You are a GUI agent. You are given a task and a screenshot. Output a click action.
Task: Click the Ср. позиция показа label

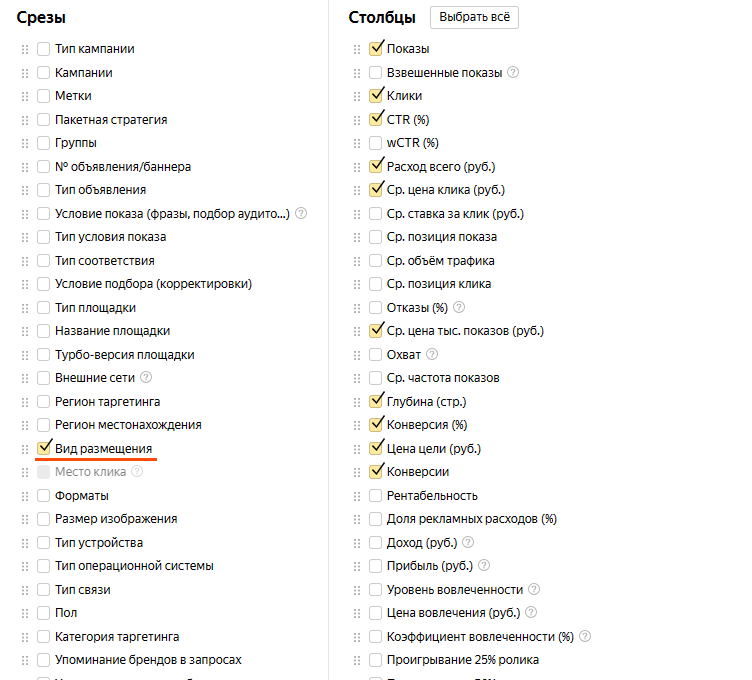pos(442,237)
